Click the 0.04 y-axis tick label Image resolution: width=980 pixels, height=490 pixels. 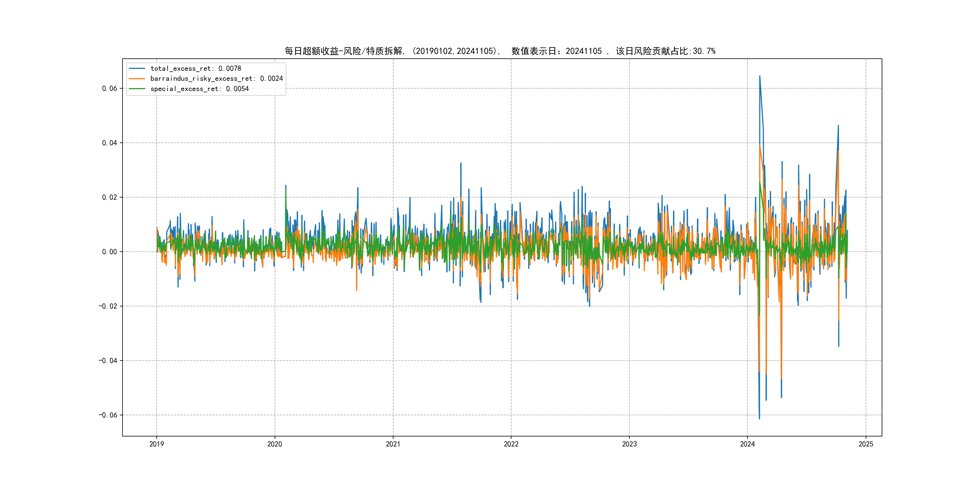(x=109, y=143)
